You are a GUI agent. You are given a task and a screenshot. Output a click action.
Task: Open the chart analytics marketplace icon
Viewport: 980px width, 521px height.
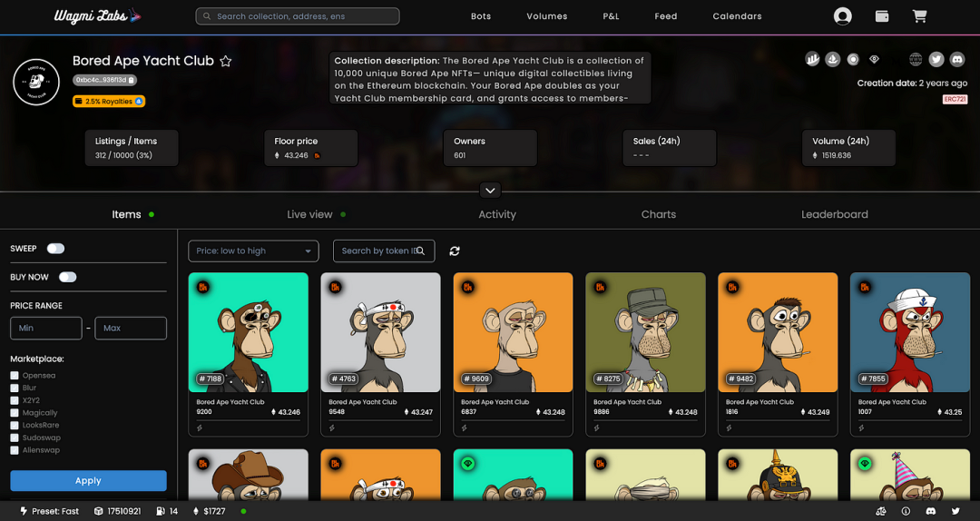(812, 59)
